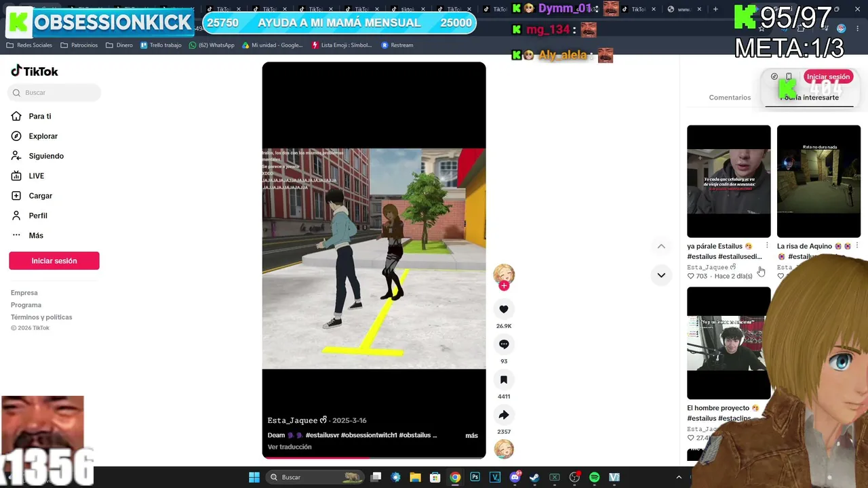Share the video with arrow icon
The height and width of the screenshot is (488, 868).
pos(504,415)
